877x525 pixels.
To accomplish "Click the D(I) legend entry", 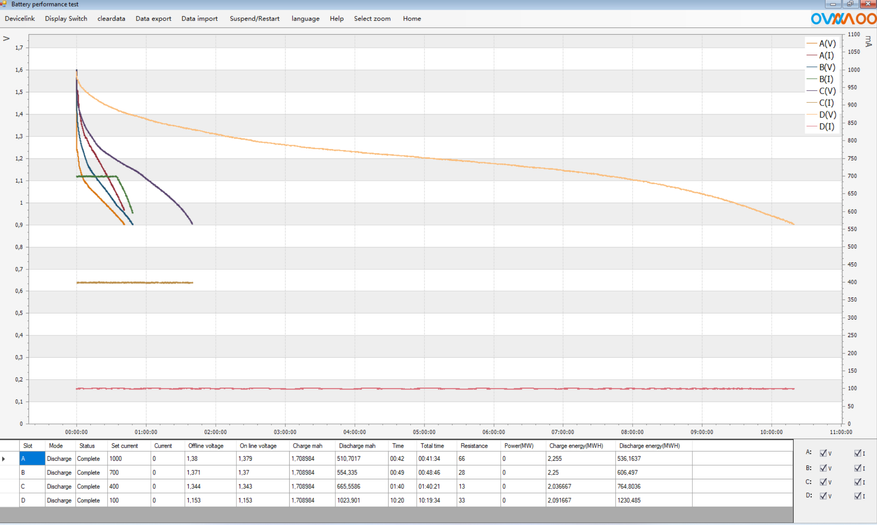I will pyautogui.click(x=821, y=126).
